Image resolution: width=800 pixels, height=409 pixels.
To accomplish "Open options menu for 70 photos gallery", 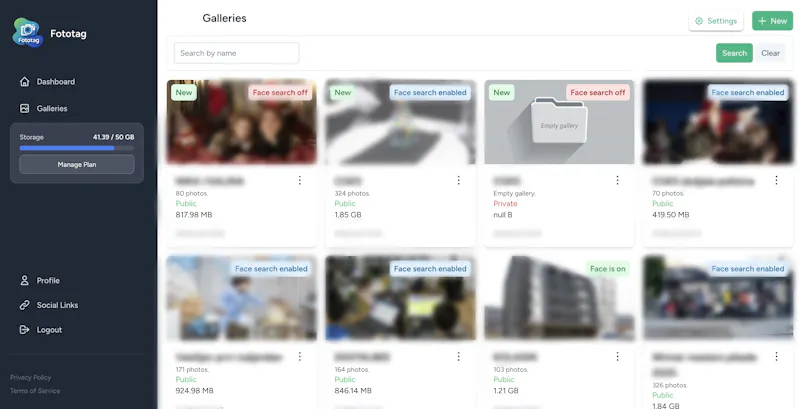I will pos(776,180).
